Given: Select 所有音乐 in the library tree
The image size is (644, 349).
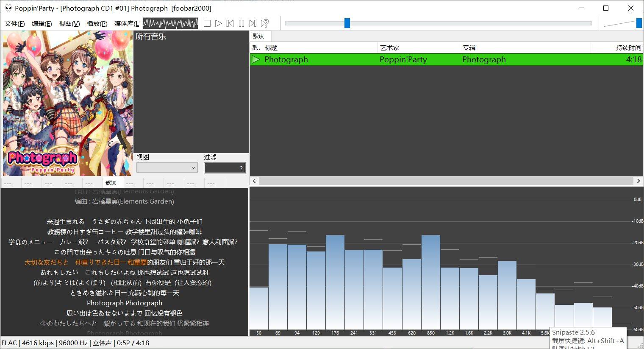Looking at the screenshot, I should click(151, 36).
